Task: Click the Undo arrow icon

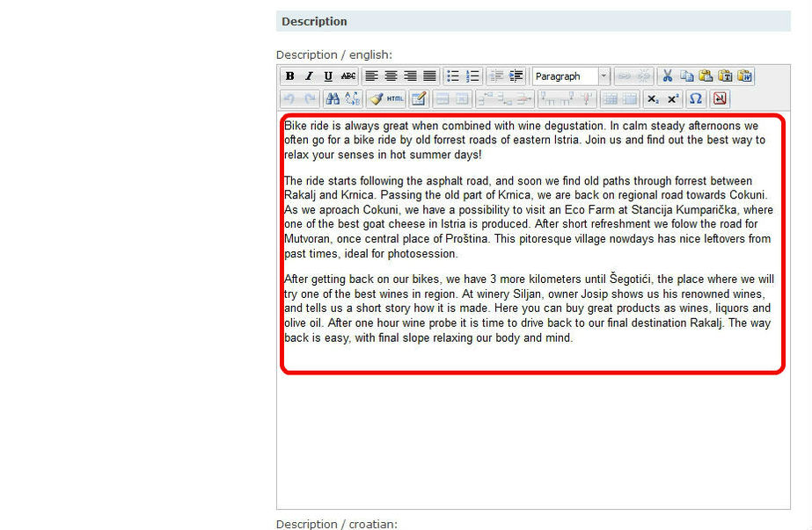Action: tap(290, 98)
